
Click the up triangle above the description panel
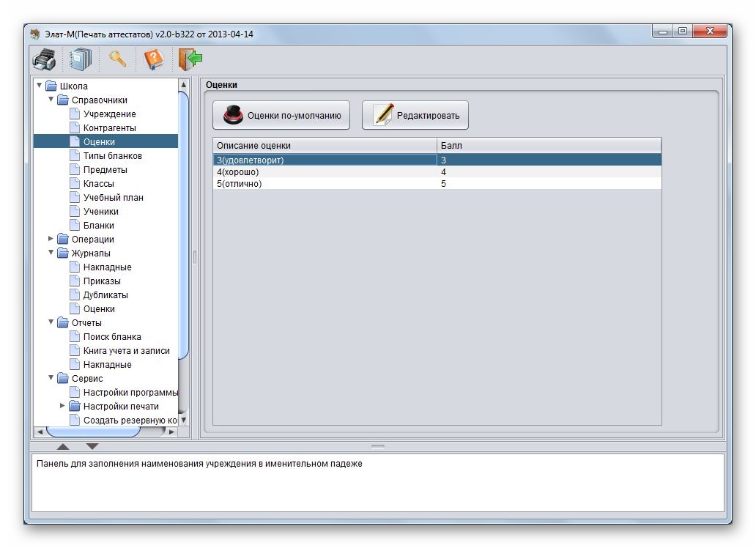63,446
